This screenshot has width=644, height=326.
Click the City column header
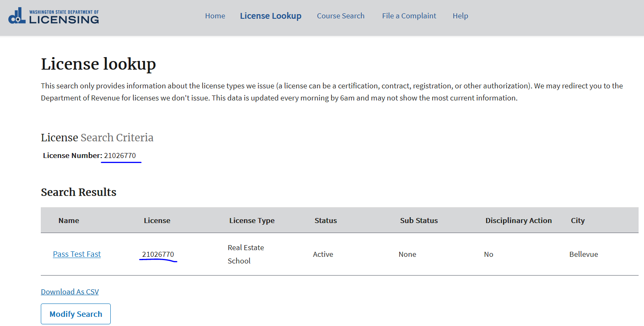(x=578, y=221)
